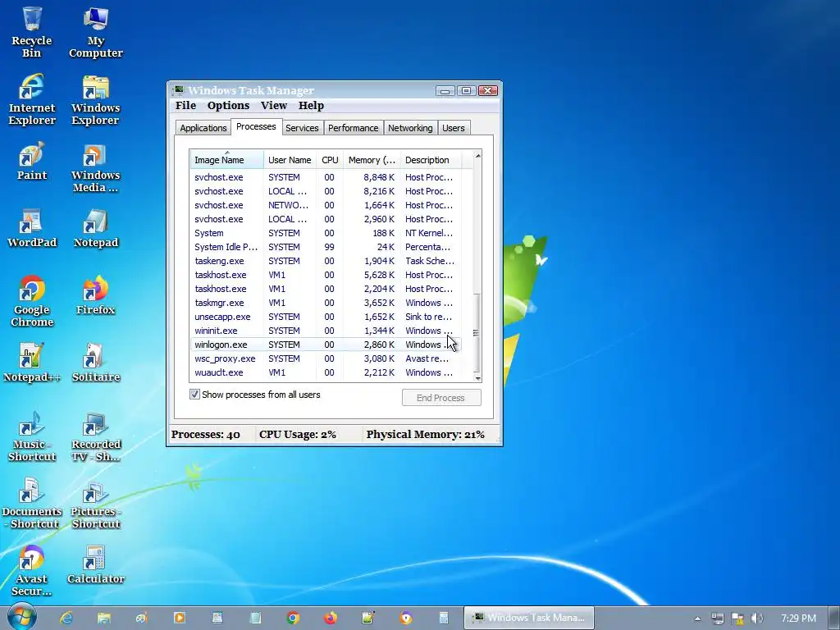840x630 pixels.
Task: Switch to the Networking tab
Action: click(410, 128)
